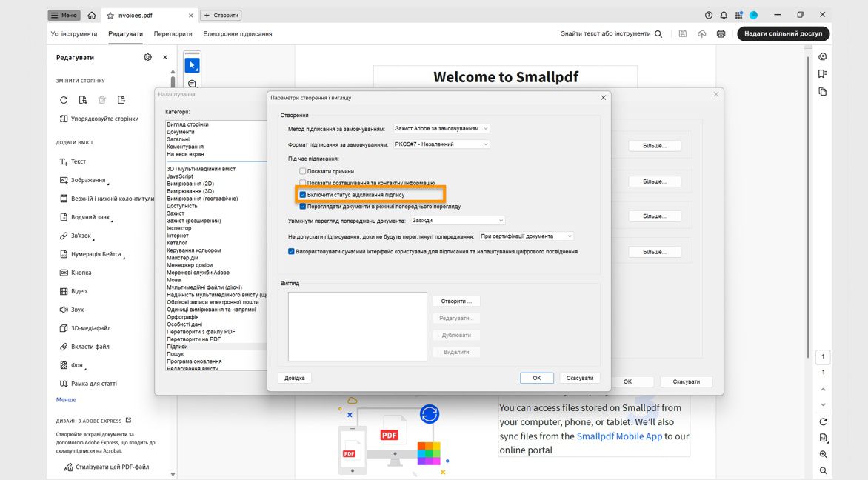Viewport: 868px width, 480px height.
Task: Open Верхній і нижній колонтитули
Action: point(107,199)
